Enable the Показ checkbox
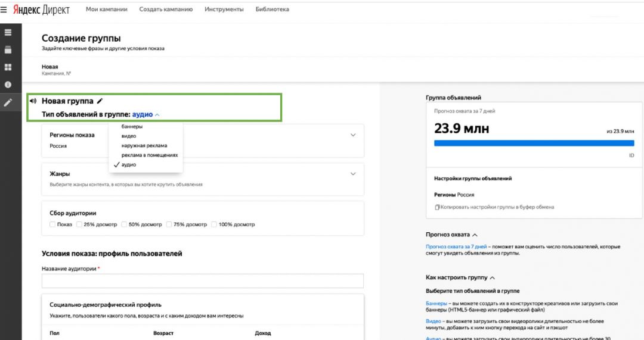Image resolution: width=644 pixels, height=340 pixels. point(52,224)
